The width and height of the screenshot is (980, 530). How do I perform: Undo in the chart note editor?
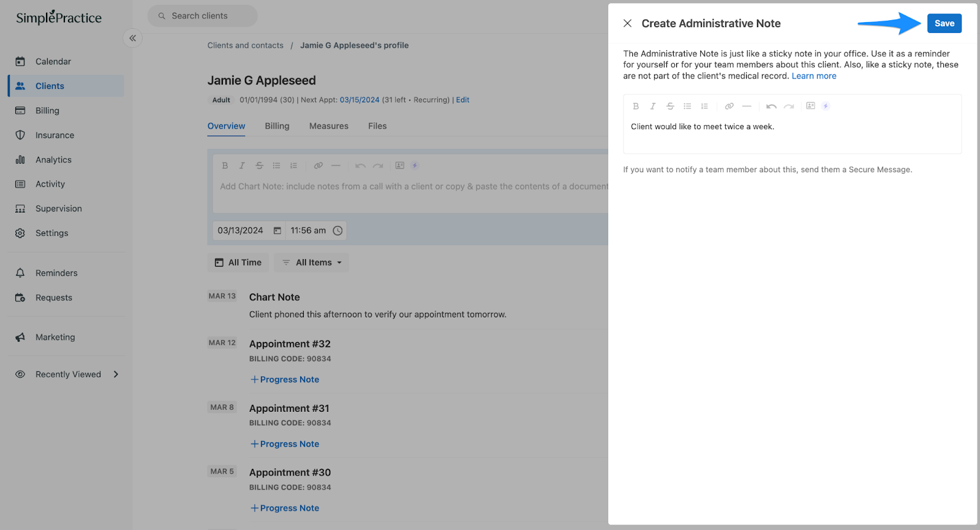[x=360, y=165]
